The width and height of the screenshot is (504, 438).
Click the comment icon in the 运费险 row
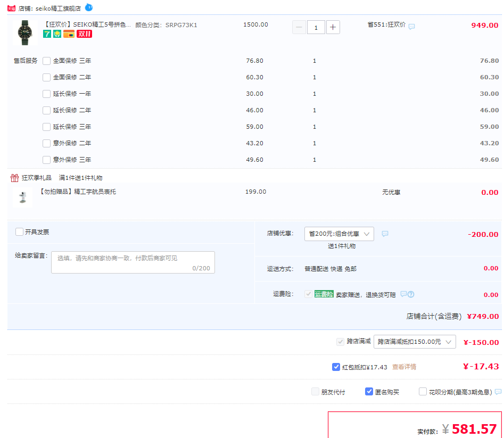click(x=403, y=294)
